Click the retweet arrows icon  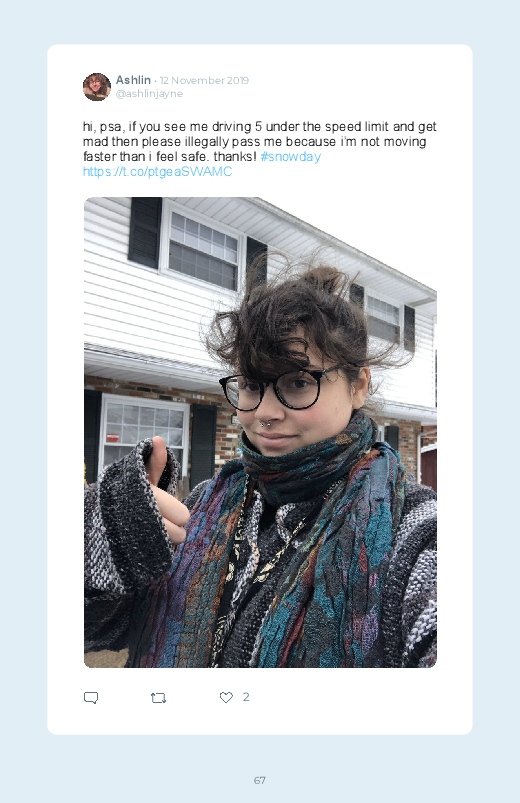[158, 698]
